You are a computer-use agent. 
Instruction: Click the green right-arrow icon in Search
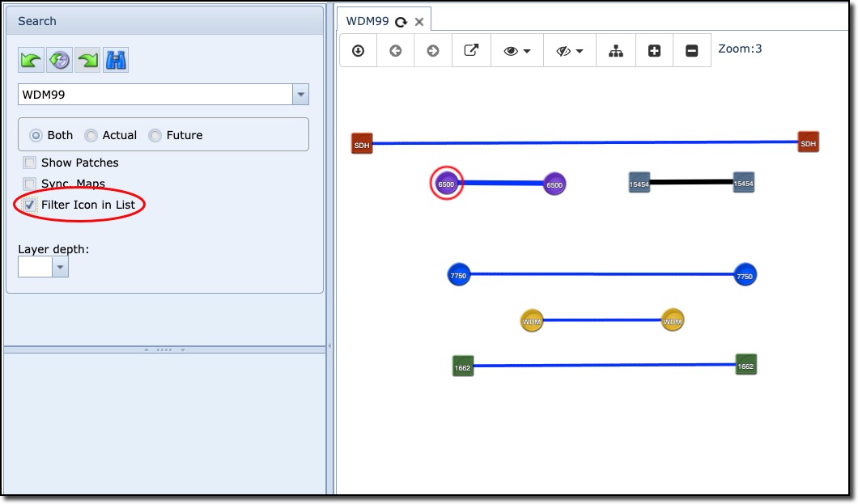tap(87, 60)
